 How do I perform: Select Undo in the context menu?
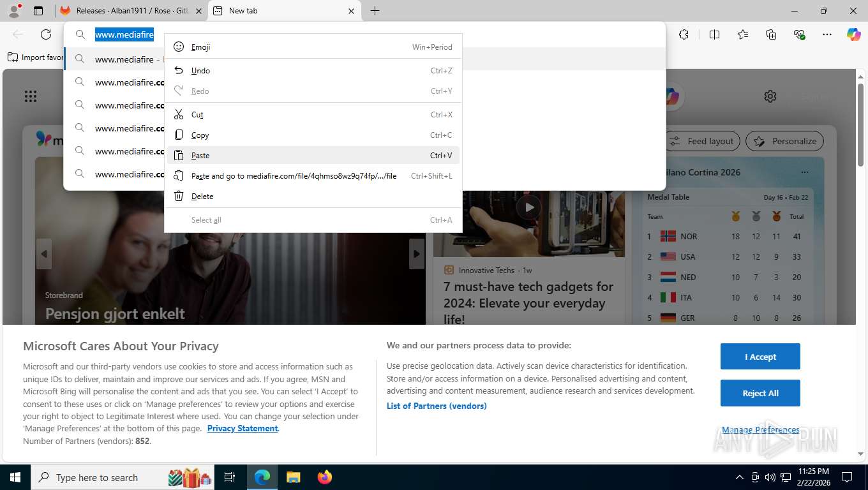click(313, 71)
